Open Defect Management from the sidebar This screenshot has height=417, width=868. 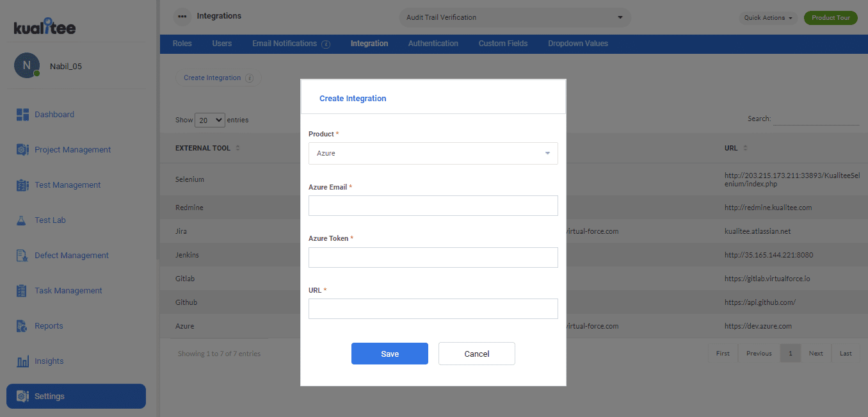tap(72, 256)
